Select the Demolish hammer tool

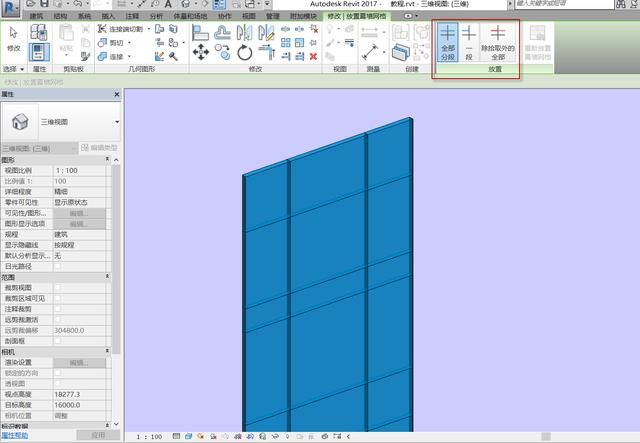(x=173, y=56)
